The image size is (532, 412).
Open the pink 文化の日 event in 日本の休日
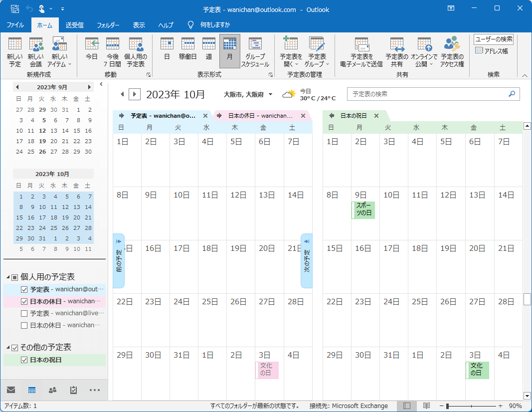(267, 370)
